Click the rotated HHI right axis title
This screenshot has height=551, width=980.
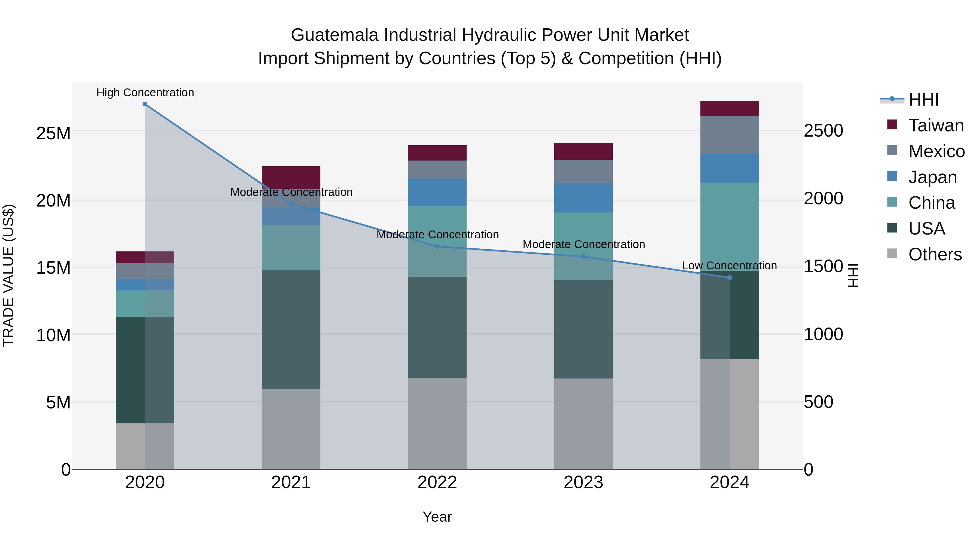pos(853,275)
